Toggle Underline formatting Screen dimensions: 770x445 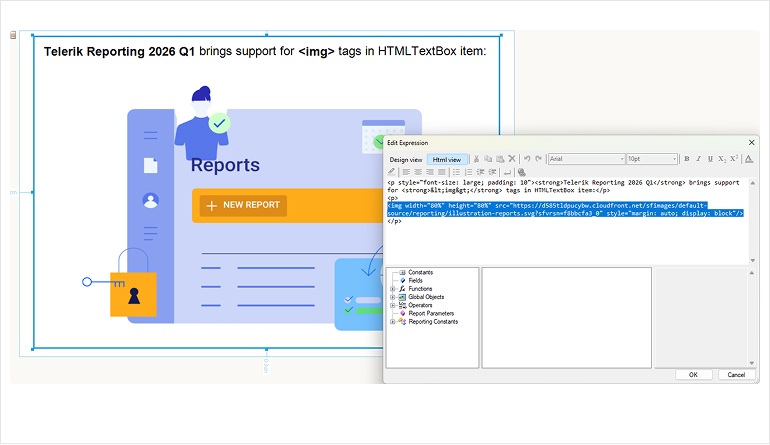point(710,159)
